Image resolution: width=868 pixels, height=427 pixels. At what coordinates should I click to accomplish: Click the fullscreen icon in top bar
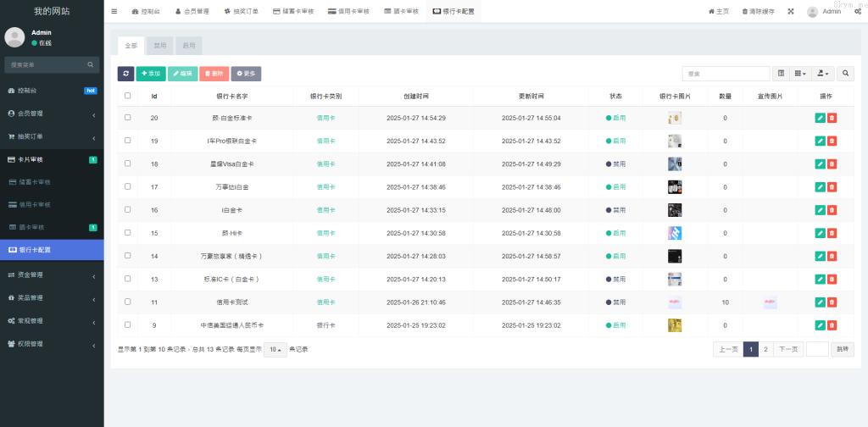[x=791, y=11]
